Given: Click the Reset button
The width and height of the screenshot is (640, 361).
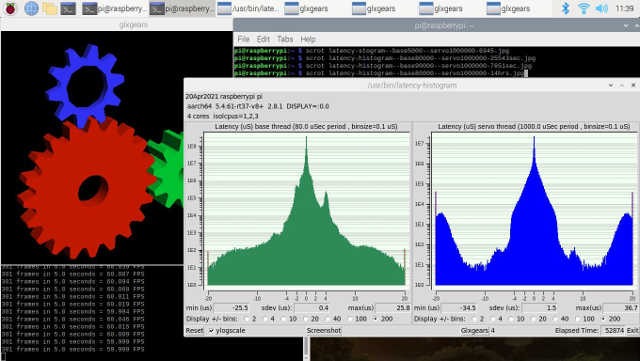Looking at the screenshot, I should (194, 330).
